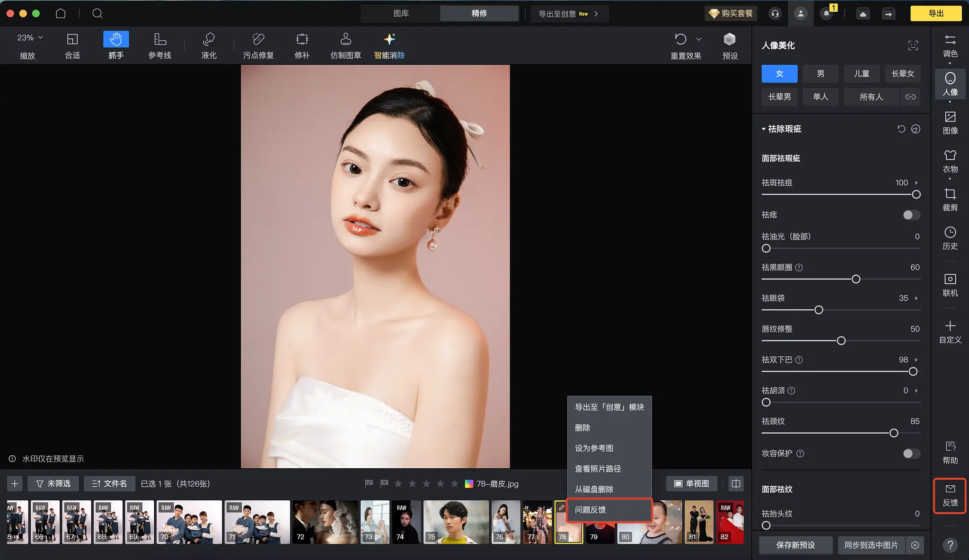Open the 历史 history panel

click(950, 238)
